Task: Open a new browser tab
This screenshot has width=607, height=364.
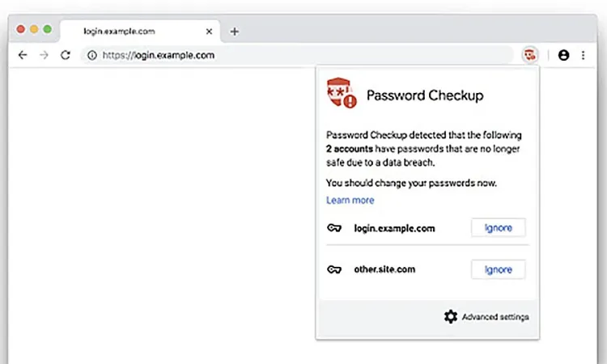Action: [235, 32]
